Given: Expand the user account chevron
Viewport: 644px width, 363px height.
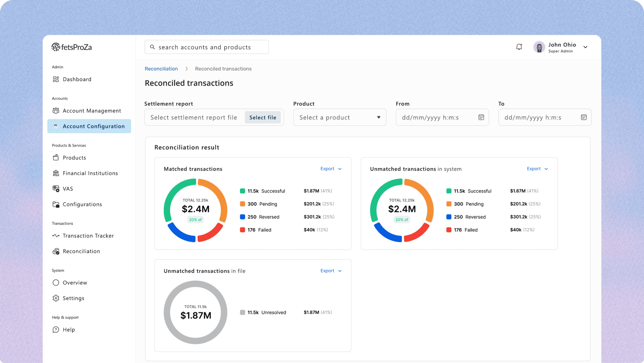Looking at the screenshot, I should [585, 47].
